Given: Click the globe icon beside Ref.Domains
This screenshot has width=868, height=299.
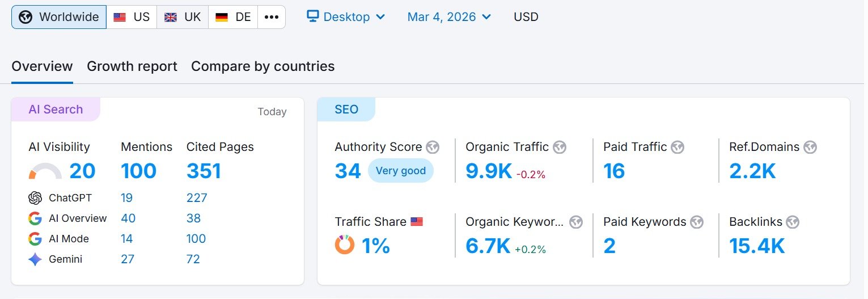Looking at the screenshot, I should point(810,148).
